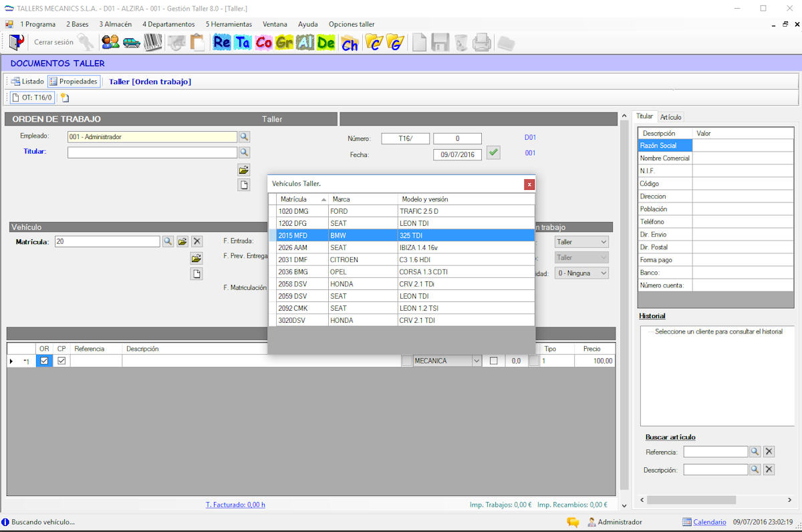Open the '5 Herramientas' menu
The height and width of the screenshot is (532, 802).
[x=229, y=24]
